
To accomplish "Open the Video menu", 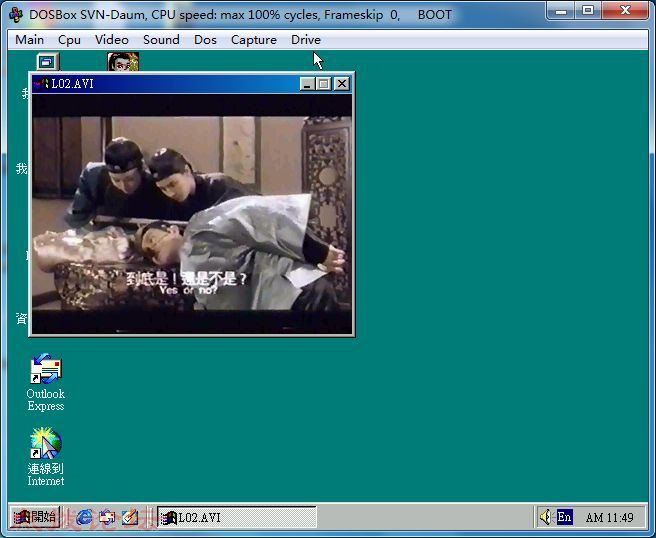I will (111, 40).
